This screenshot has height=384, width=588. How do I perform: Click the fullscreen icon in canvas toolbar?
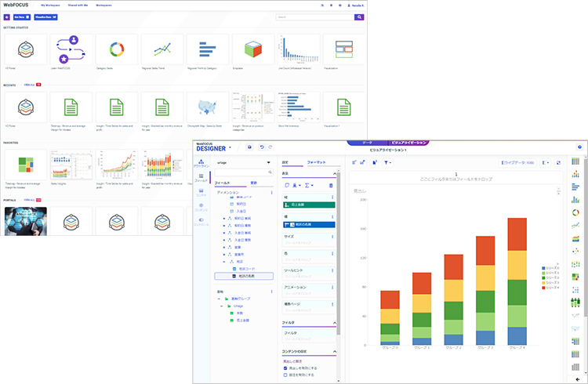point(558,163)
